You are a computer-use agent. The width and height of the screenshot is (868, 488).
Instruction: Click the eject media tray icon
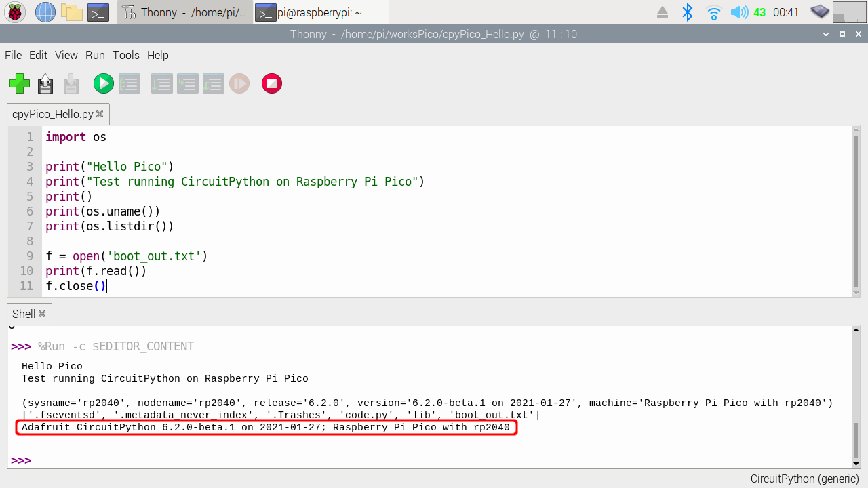pyautogui.click(x=663, y=12)
